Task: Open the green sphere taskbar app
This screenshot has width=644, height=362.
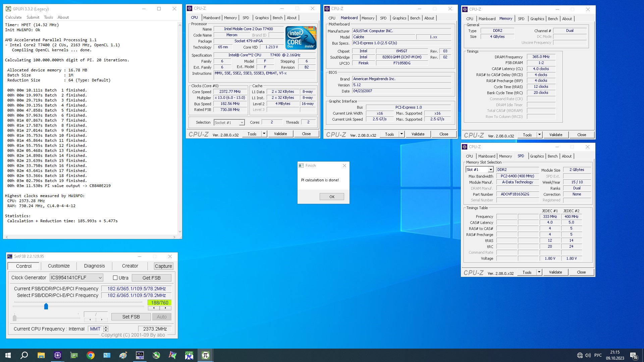Action: pyautogui.click(x=156, y=355)
